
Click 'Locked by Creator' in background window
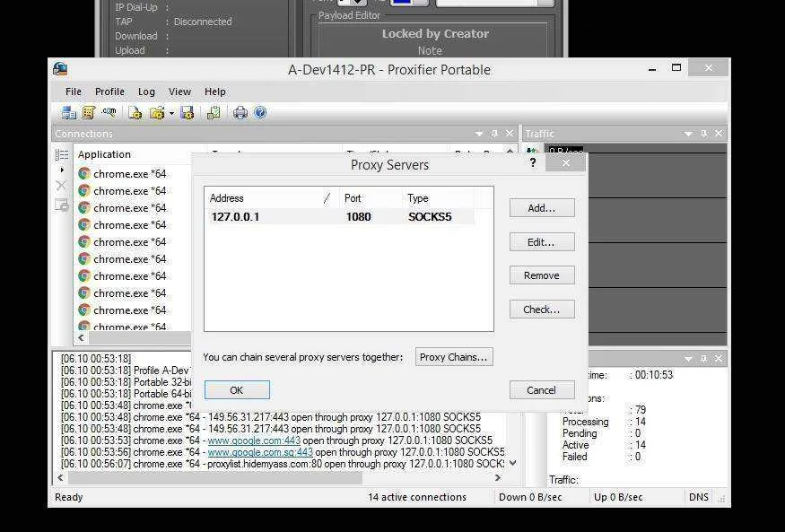435,33
